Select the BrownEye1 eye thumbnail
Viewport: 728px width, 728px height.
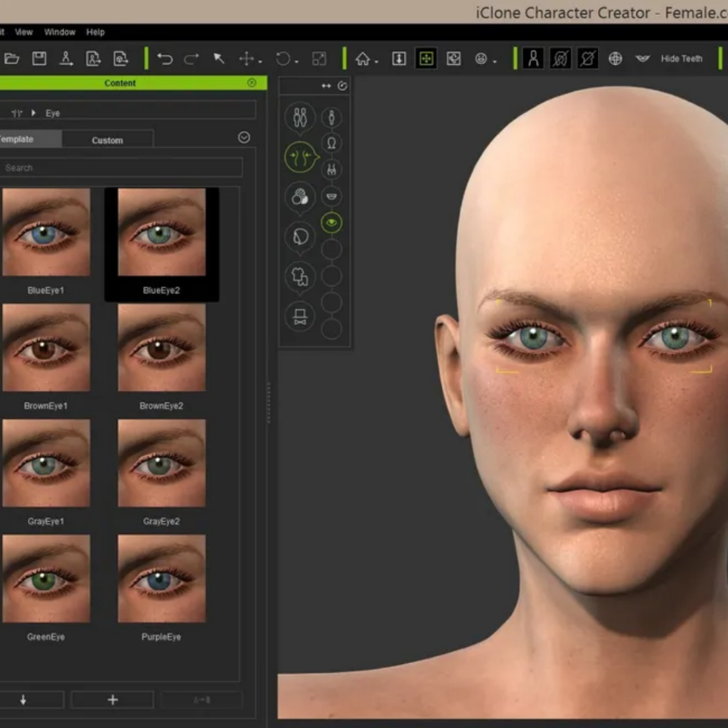[x=45, y=348]
